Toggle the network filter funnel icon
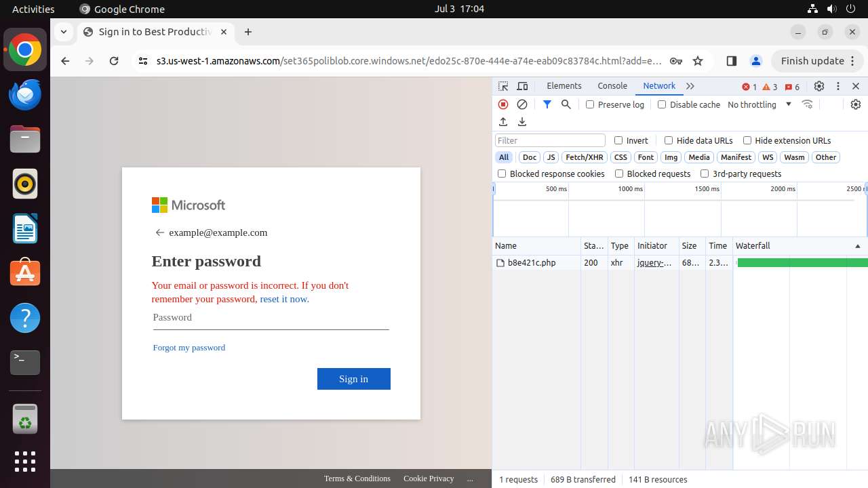 (x=547, y=104)
